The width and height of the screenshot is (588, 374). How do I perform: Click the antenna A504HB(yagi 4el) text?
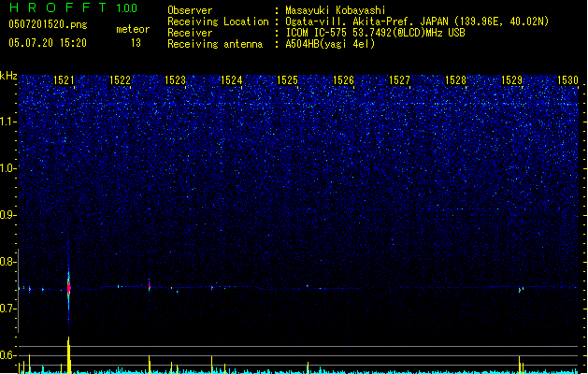330,44
